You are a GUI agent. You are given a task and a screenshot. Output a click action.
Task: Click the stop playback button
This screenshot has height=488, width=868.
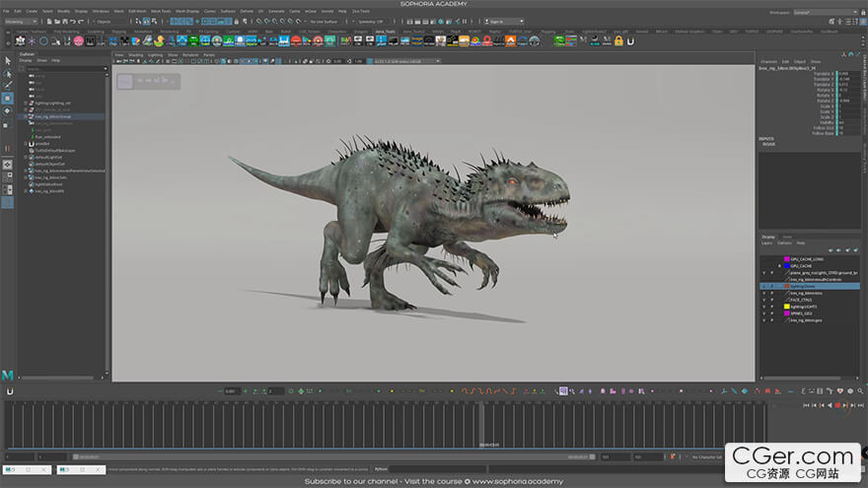[x=838, y=405]
